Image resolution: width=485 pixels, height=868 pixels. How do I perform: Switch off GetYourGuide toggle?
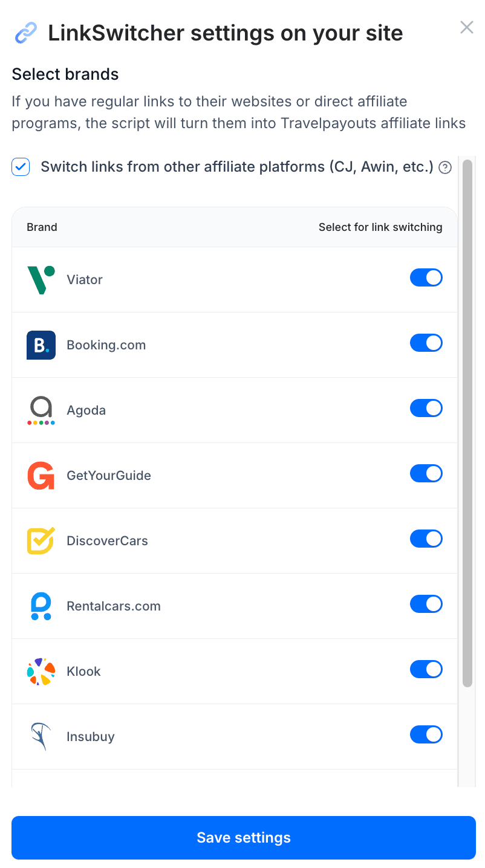click(x=426, y=473)
